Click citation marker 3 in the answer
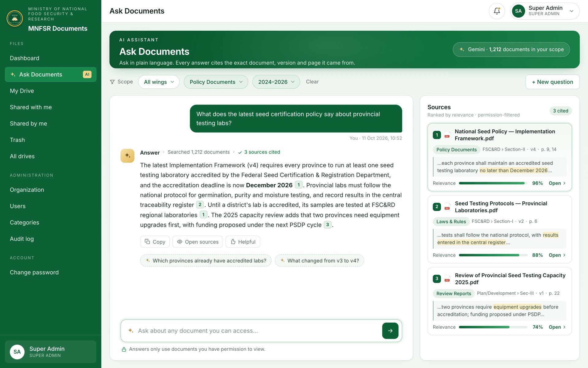Viewport: 588px width, 368px height. pos(327,224)
